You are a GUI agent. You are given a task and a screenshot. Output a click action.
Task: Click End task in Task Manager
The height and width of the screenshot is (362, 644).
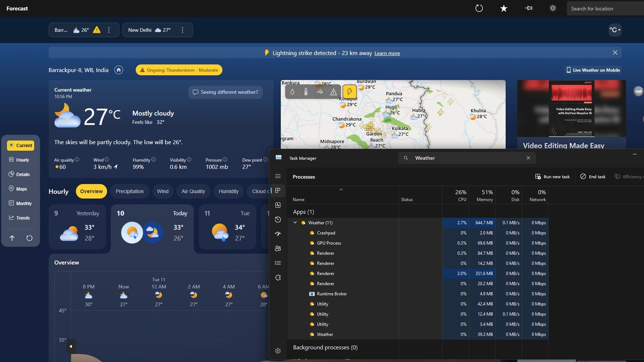593,177
